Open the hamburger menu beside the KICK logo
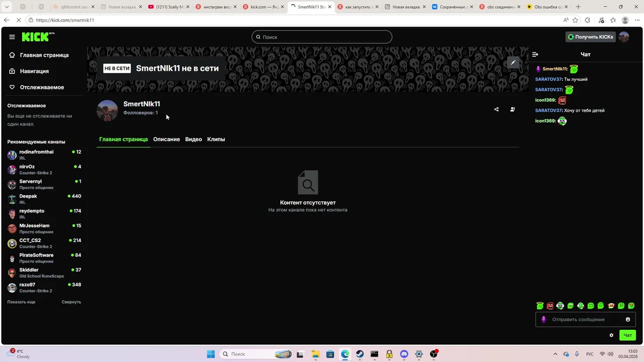644x362 pixels. 12,37
